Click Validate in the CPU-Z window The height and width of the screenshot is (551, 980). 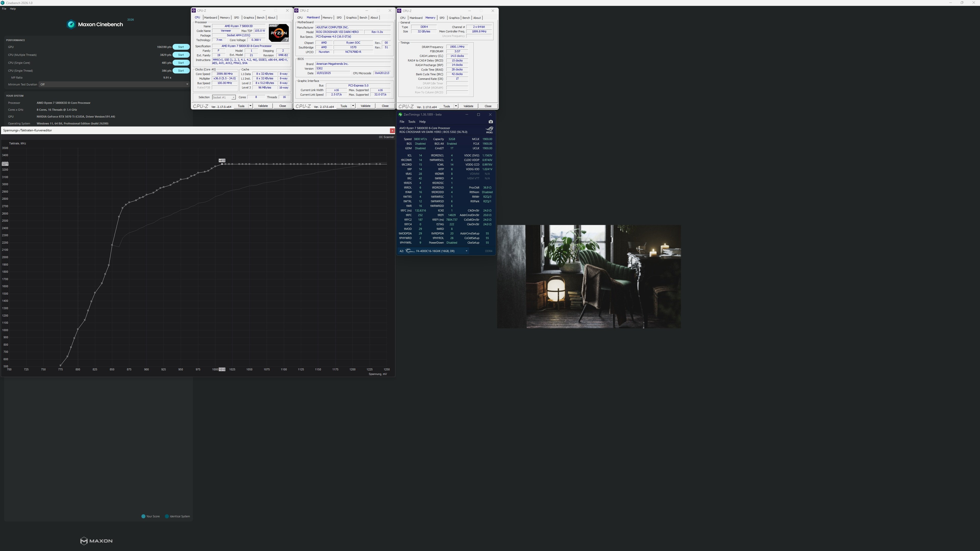point(263,106)
